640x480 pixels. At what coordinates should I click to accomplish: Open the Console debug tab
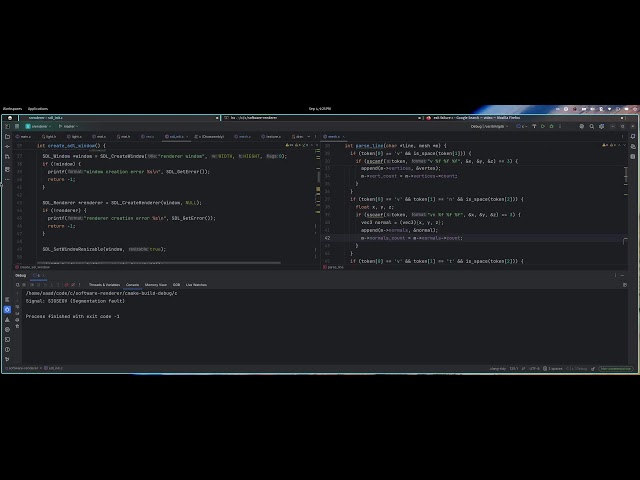pyautogui.click(x=132, y=285)
